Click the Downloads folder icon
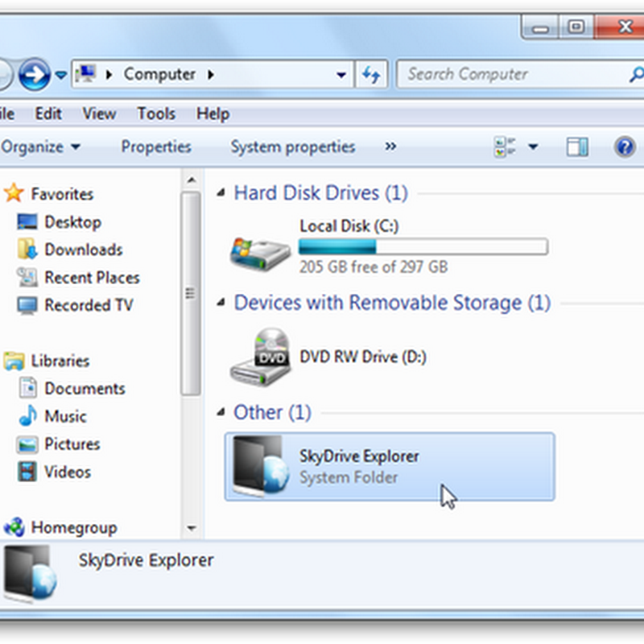Screen dimensions: 644x644 (x=27, y=249)
